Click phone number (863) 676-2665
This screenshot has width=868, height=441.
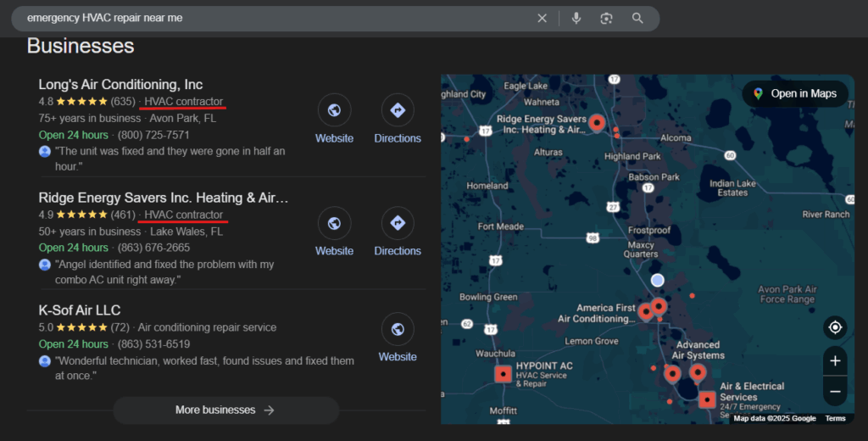tap(153, 248)
